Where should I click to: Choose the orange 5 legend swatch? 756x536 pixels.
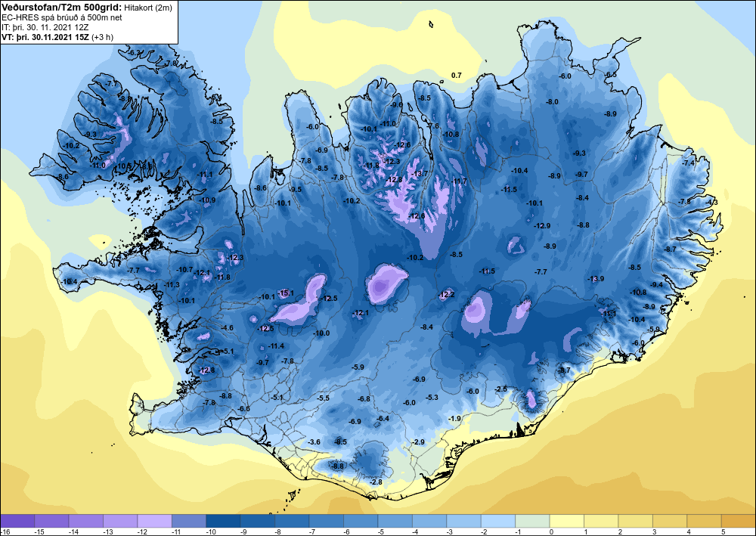(739, 521)
